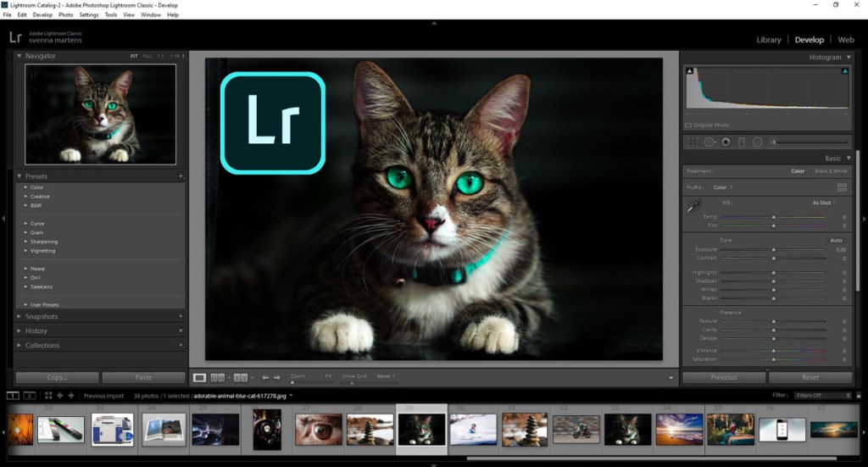Image resolution: width=868 pixels, height=467 pixels.
Task: Open the Photo menu
Action: click(x=65, y=14)
